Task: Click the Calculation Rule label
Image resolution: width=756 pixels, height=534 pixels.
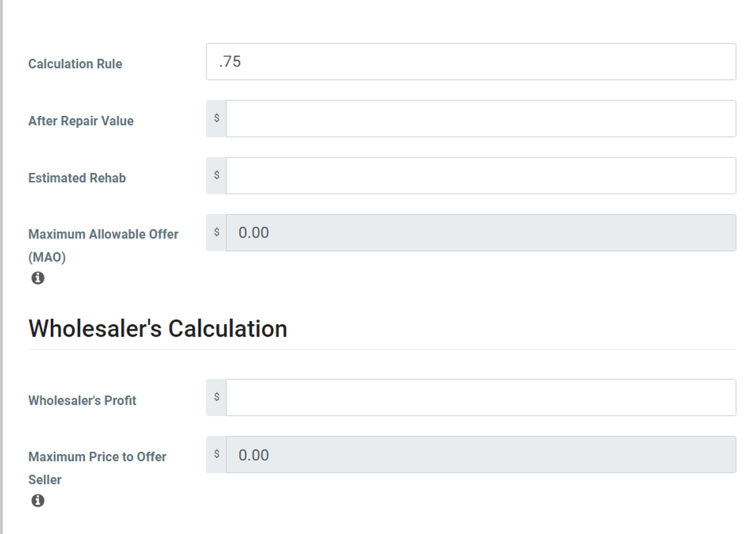Action: pos(75,64)
